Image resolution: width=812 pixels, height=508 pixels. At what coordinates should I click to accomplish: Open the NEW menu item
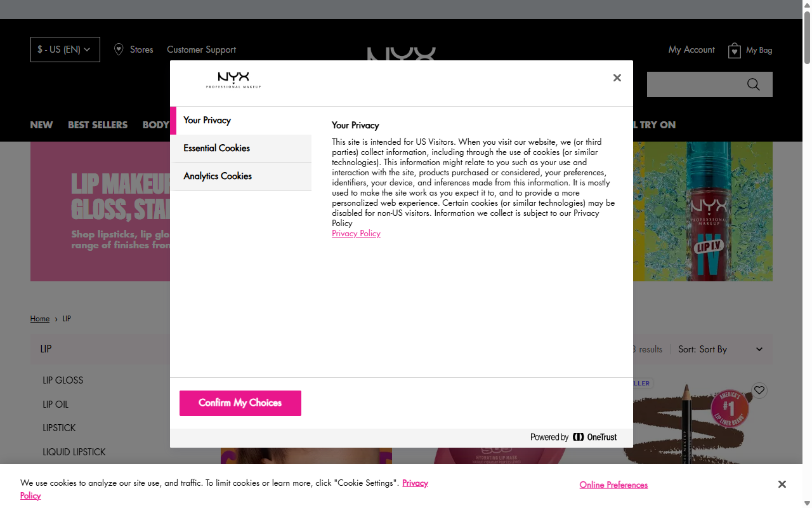pyautogui.click(x=41, y=125)
